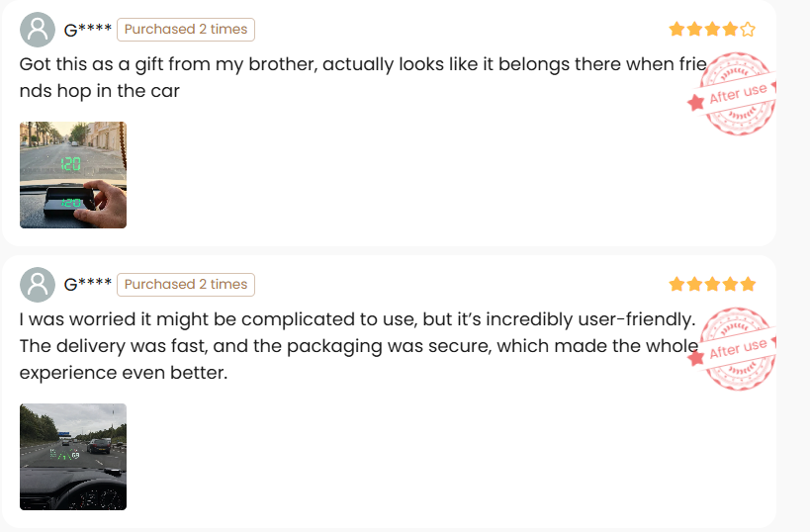Click the After use stamp on user-friendly review
Viewport: 810px width, 532px height.
[732, 349]
